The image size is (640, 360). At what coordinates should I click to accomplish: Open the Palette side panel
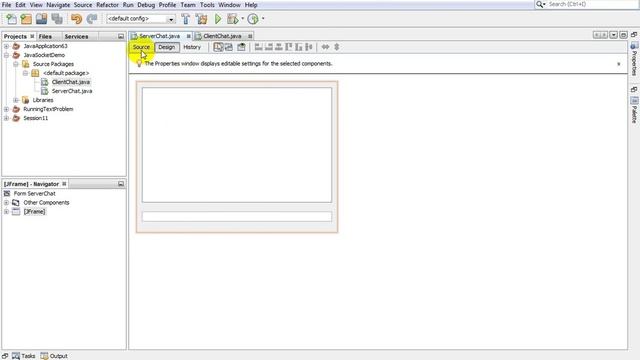634,110
